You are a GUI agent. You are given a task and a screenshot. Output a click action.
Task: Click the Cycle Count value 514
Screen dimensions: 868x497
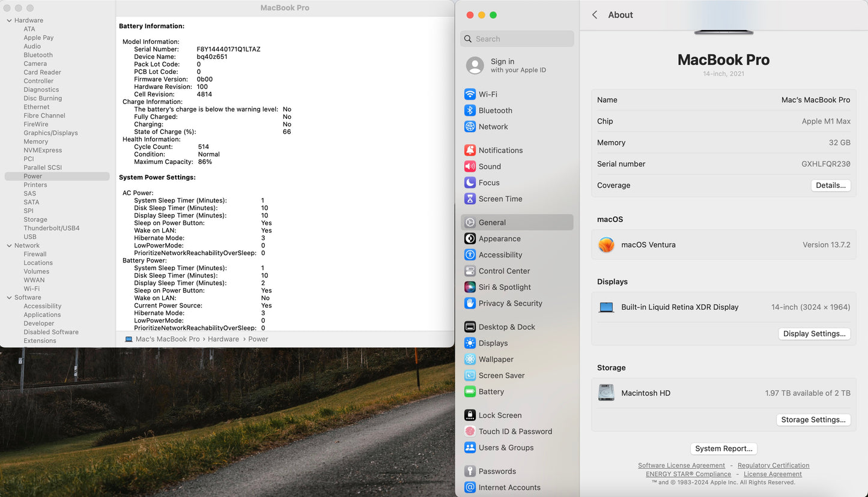pyautogui.click(x=204, y=146)
